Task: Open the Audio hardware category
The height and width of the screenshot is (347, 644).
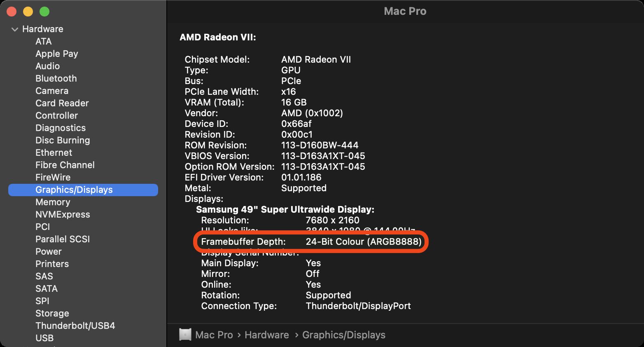Action: click(x=48, y=66)
